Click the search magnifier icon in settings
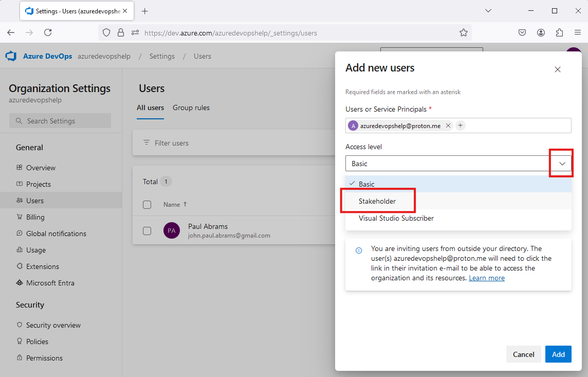Screen dimensions: 588x377 click(19, 121)
